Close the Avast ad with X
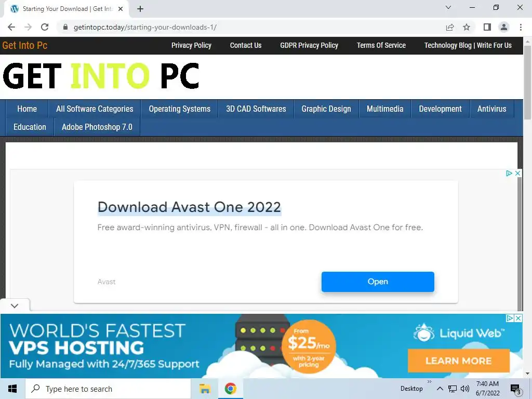This screenshot has height=399, width=532. (x=518, y=174)
